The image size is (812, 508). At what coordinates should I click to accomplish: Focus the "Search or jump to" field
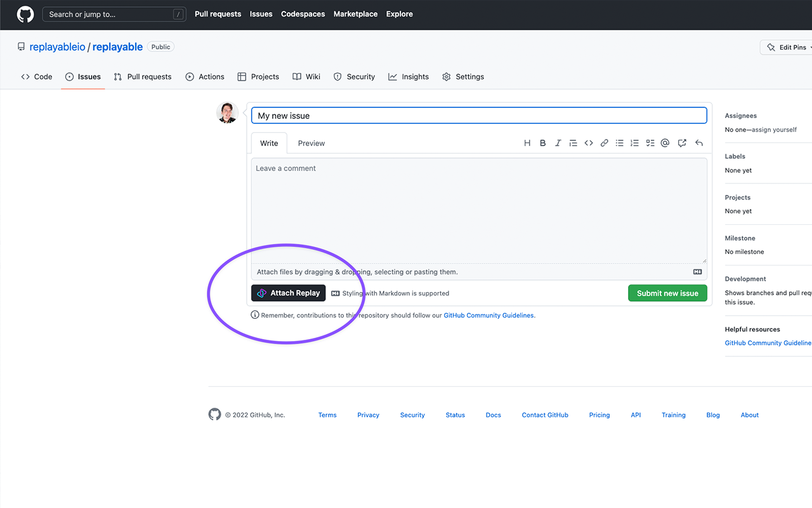coord(114,14)
